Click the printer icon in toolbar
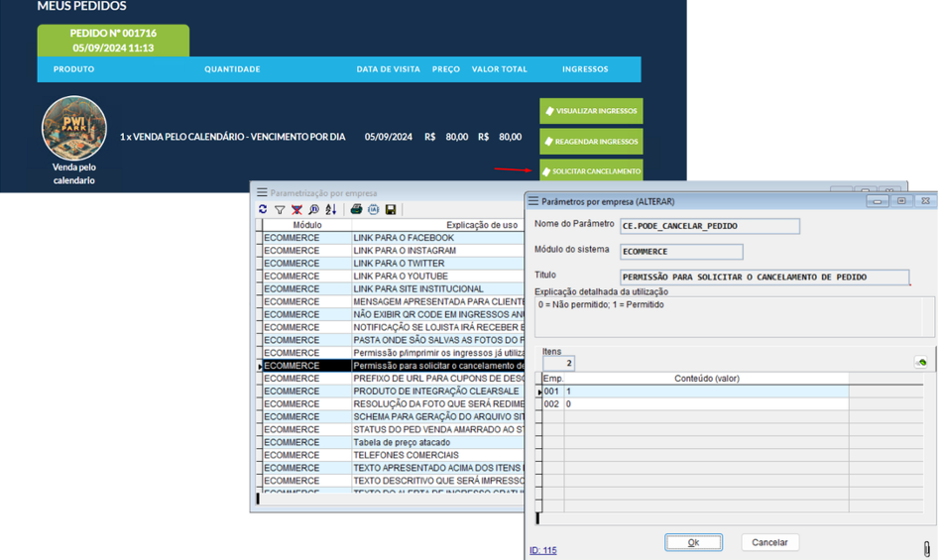943x560 pixels. coord(356,210)
